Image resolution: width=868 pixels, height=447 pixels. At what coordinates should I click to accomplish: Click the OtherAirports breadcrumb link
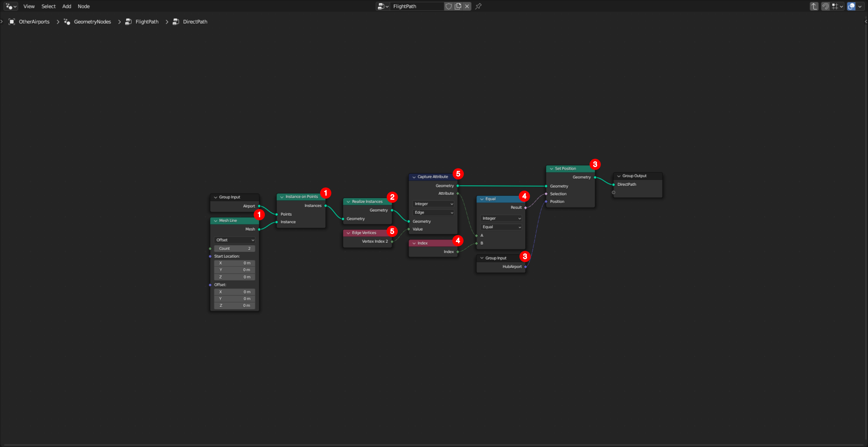coord(34,22)
